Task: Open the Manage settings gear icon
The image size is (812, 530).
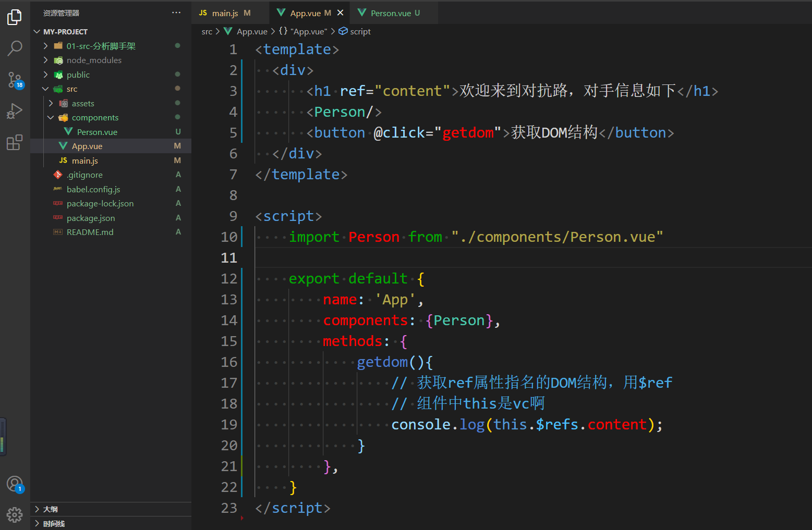Action: coord(15,515)
